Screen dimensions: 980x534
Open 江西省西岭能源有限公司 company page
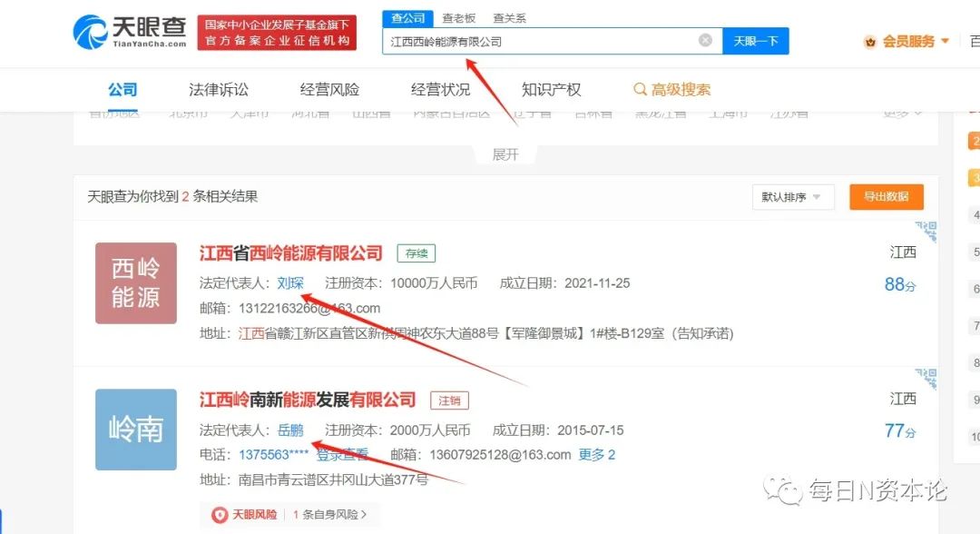tap(291, 253)
